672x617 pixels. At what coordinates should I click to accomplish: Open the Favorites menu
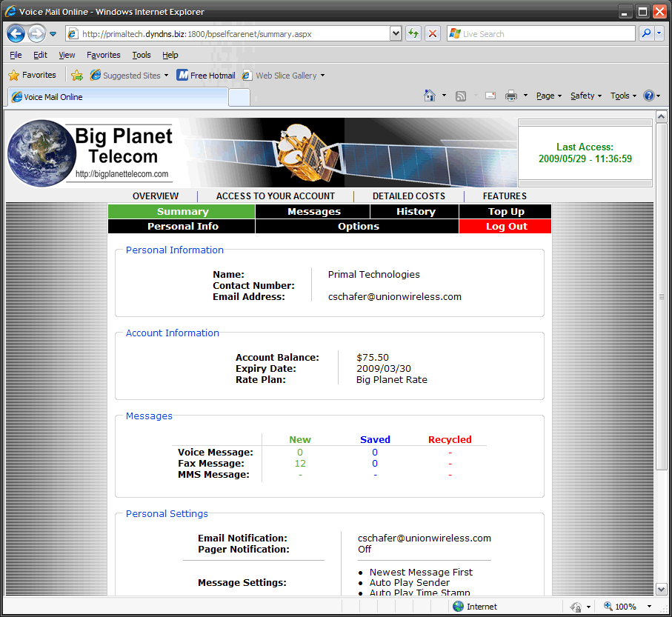tap(103, 55)
